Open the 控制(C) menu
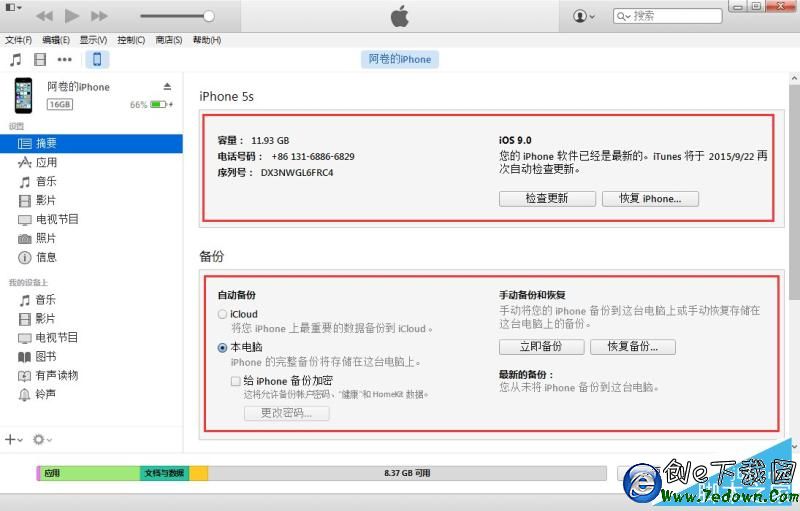This screenshot has width=800, height=511. [x=131, y=40]
